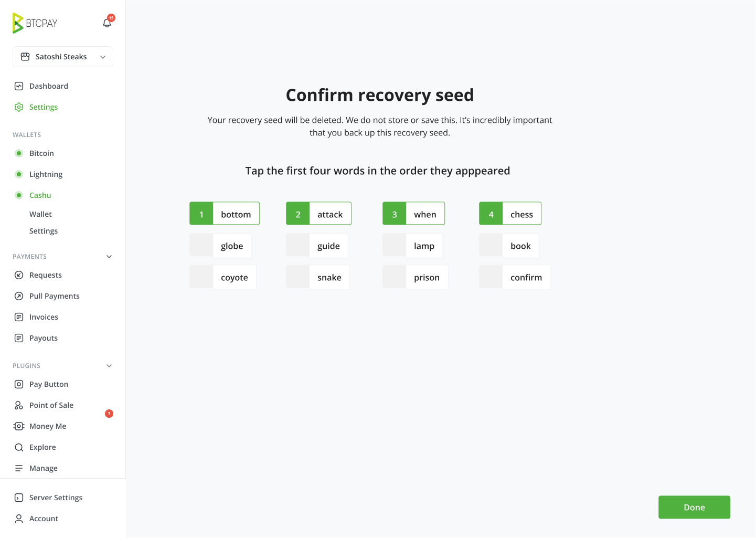This screenshot has height=538, width=756.
Task: Open the Account link
Action: point(44,519)
